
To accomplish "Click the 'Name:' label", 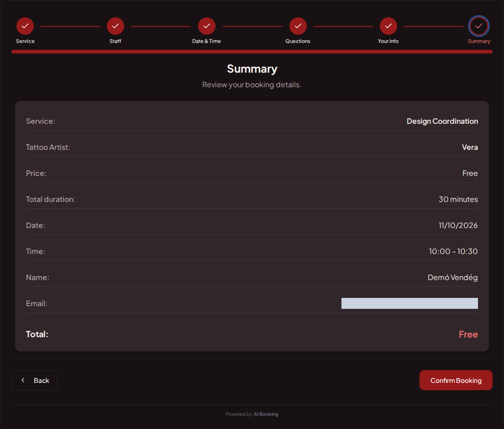I will point(37,277).
